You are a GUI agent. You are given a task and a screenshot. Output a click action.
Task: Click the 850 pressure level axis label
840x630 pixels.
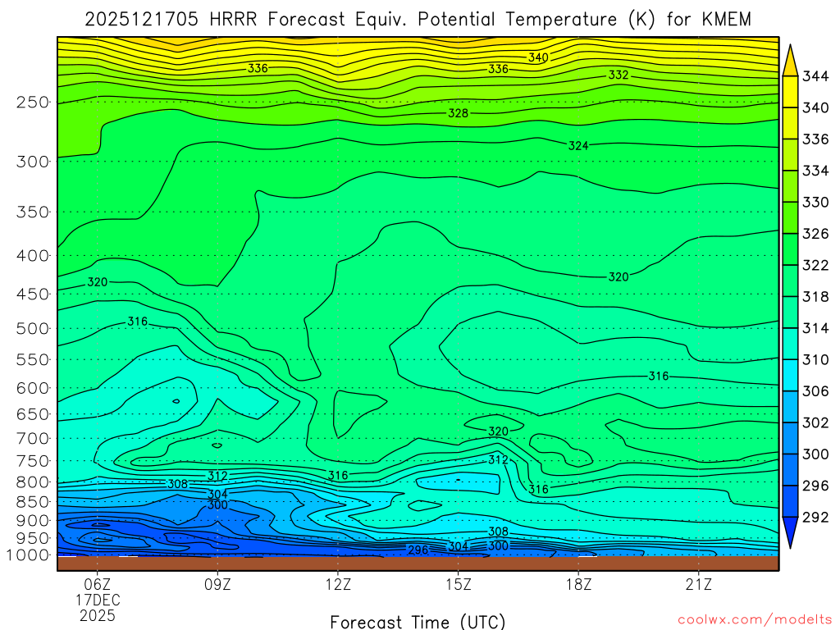pyautogui.click(x=33, y=502)
